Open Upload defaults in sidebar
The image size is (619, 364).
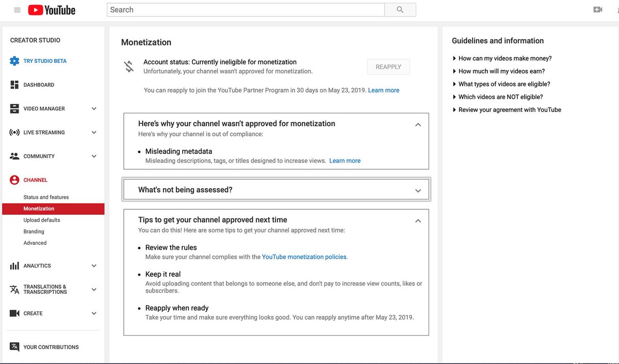point(42,220)
